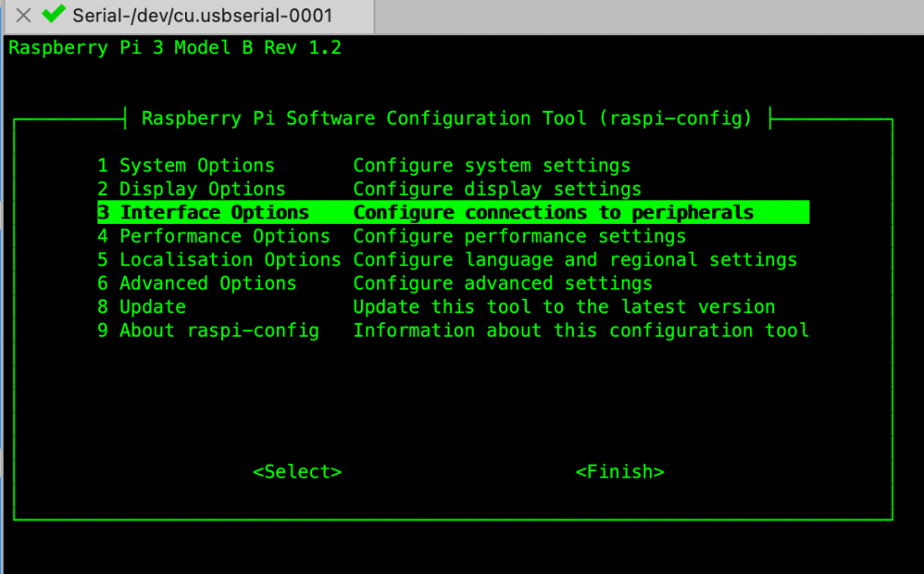Click 'Configure system settings' description text
Screen dimensions: 924x574
pyautogui.click(x=492, y=165)
